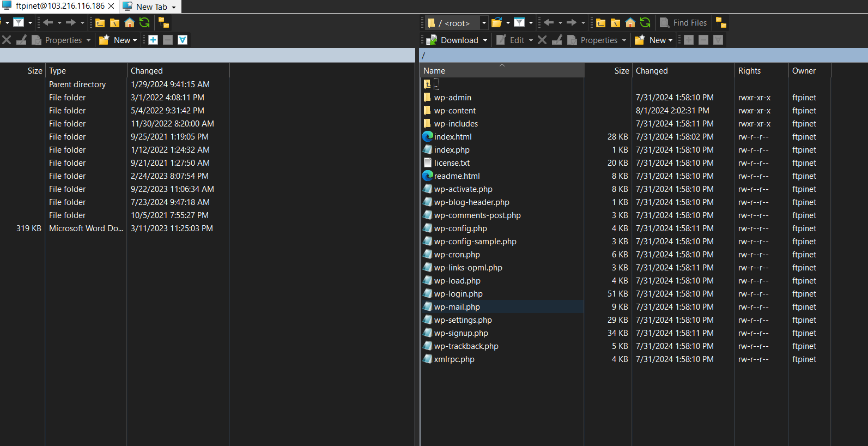Go forward in remote panel history

(x=572, y=23)
